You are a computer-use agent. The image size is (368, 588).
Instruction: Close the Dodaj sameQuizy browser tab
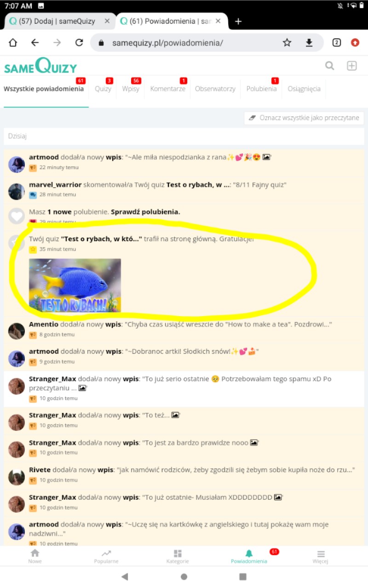pos(107,21)
